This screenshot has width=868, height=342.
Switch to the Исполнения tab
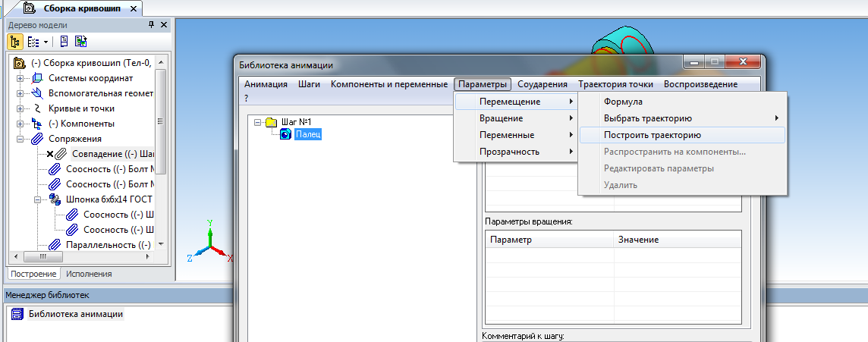tap(89, 274)
